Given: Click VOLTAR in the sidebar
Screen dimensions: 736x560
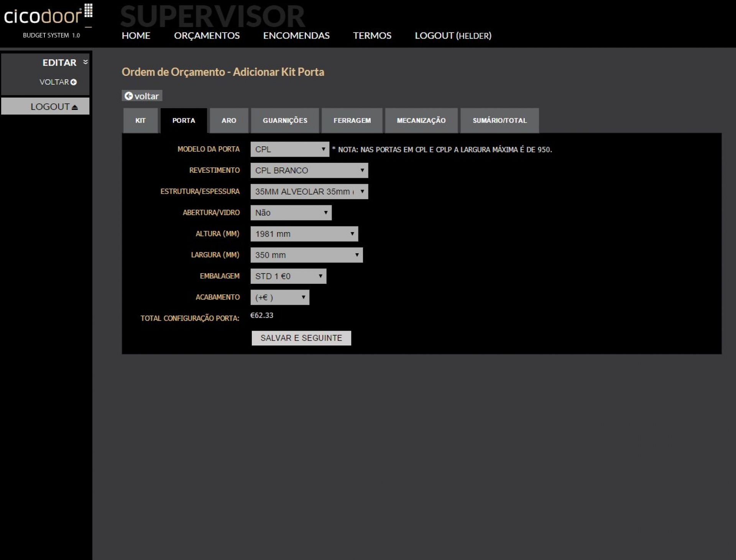Looking at the screenshot, I should click(58, 82).
